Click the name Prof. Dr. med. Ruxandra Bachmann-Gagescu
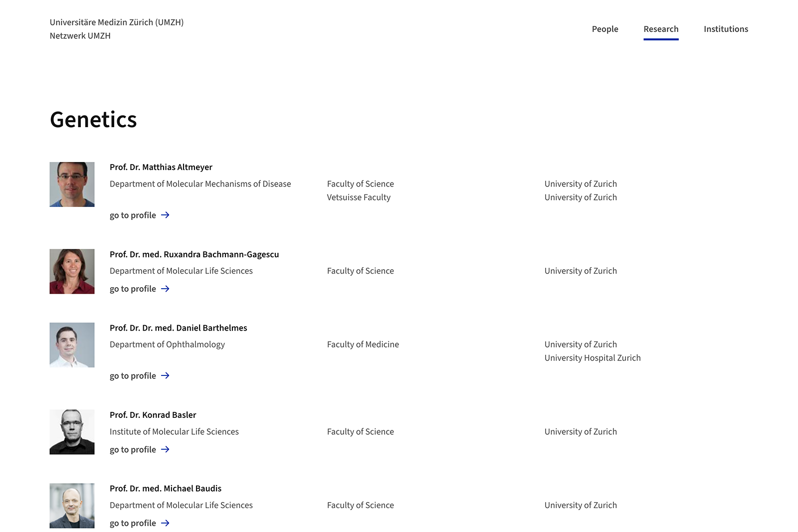The width and height of the screenshot is (798, 532). (x=194, y=254)
